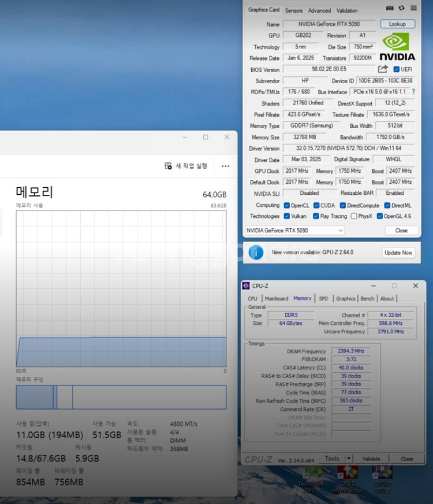Toggle OpenCL checkbox in GPU-Z
This screenshot has width=433, height=504.
(x=286, y=206)
